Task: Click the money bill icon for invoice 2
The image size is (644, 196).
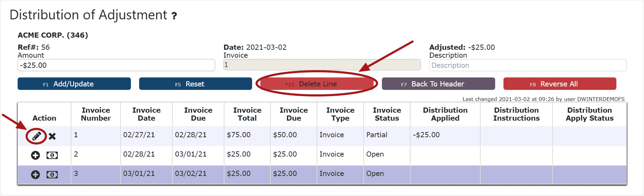Action: click(x=52, y=156)
